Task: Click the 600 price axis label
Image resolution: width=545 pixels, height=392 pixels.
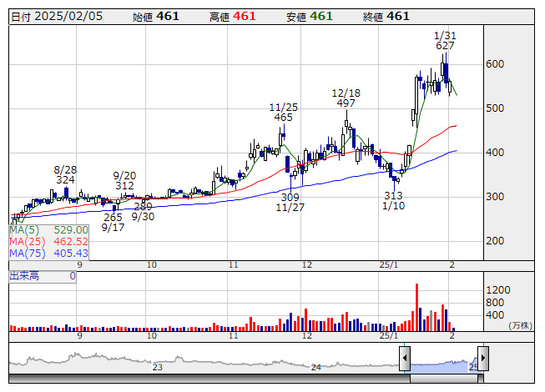Action: (x=495, y=64)
